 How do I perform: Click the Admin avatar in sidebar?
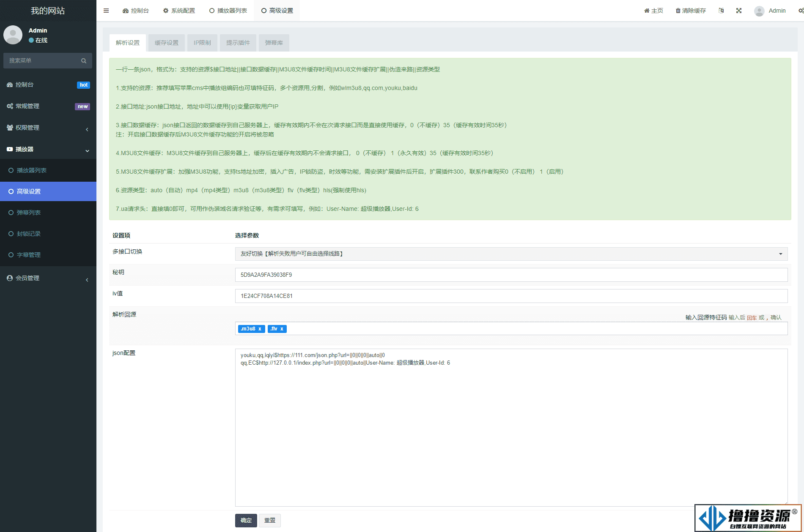tap(13, 35)
